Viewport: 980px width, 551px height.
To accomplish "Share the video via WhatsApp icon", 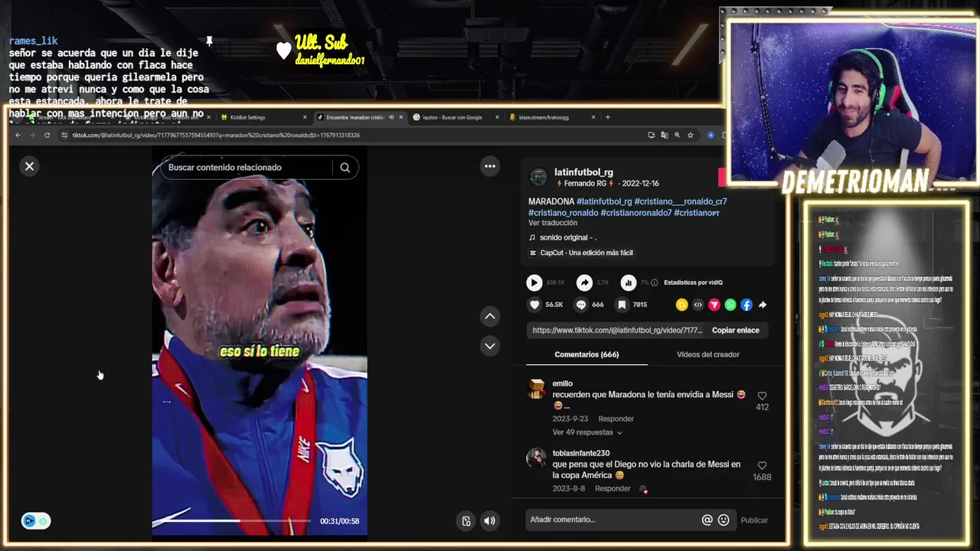I will click(730, 305).
